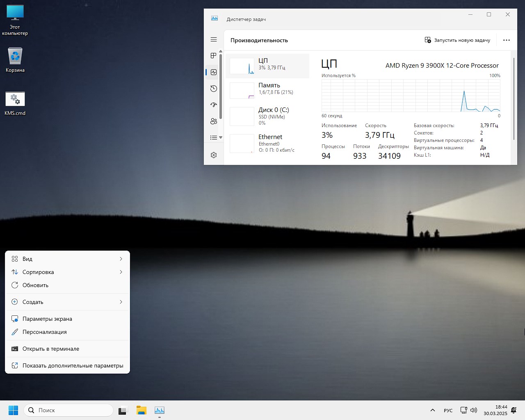Viewport: 525px width, 420px height.
Task: Select Диск 0 (C:) performance entry
Action: click(267, 116)
